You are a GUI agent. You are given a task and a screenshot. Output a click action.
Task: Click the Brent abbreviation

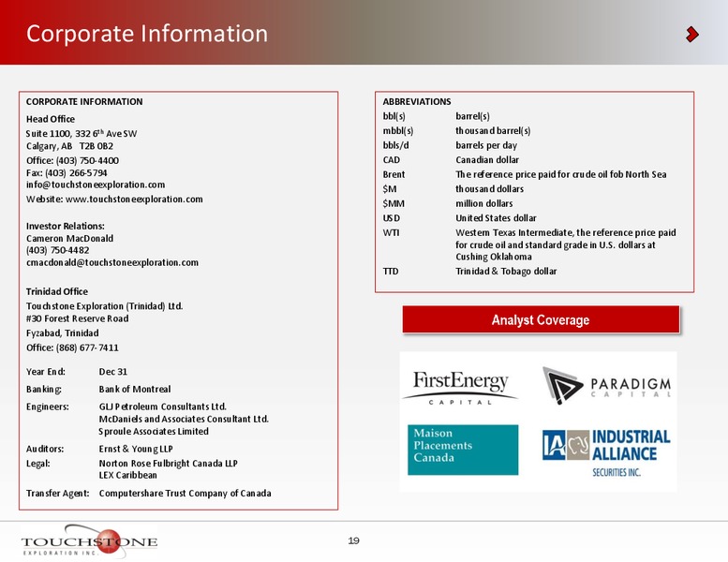(x=394, y=174)
